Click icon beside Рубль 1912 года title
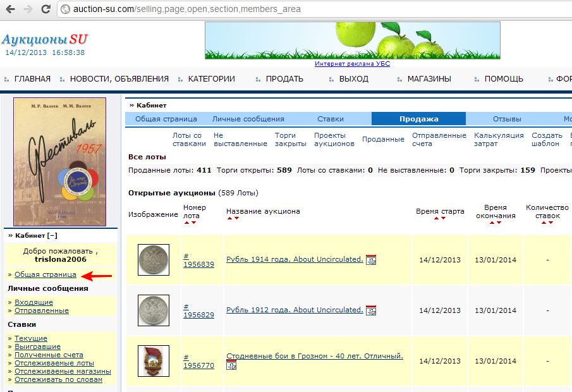This screenshot has height=392, width=572. (x=371, y=310)
